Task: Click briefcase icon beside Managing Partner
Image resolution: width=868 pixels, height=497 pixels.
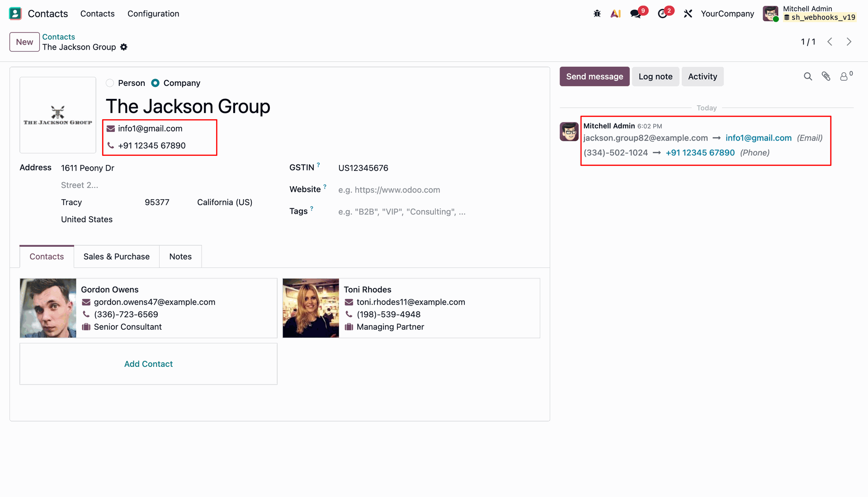Action: [349, 327]
